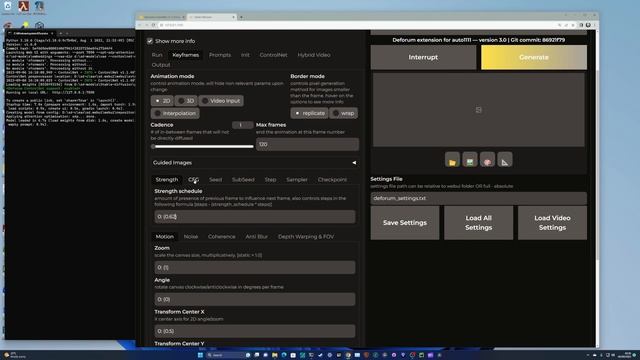The image size is (640, 360).
Task: Open the Hybrid Video tab
Action: click(x=314, y=55)
